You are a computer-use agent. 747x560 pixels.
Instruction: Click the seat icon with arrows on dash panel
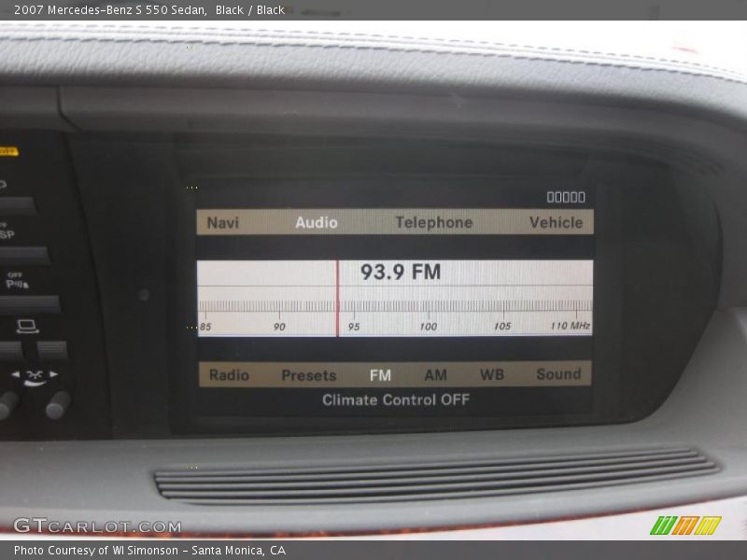[x=35, y=377]
